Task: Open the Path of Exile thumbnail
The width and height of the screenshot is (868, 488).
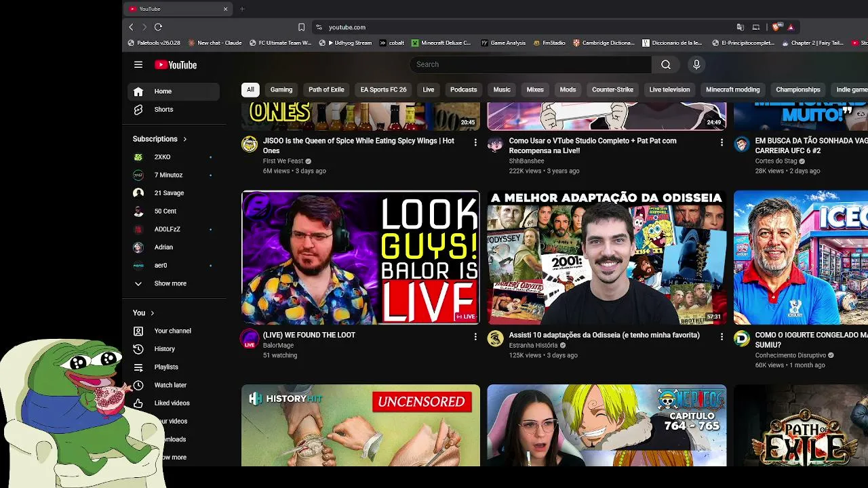Action: tap(801, 426)
